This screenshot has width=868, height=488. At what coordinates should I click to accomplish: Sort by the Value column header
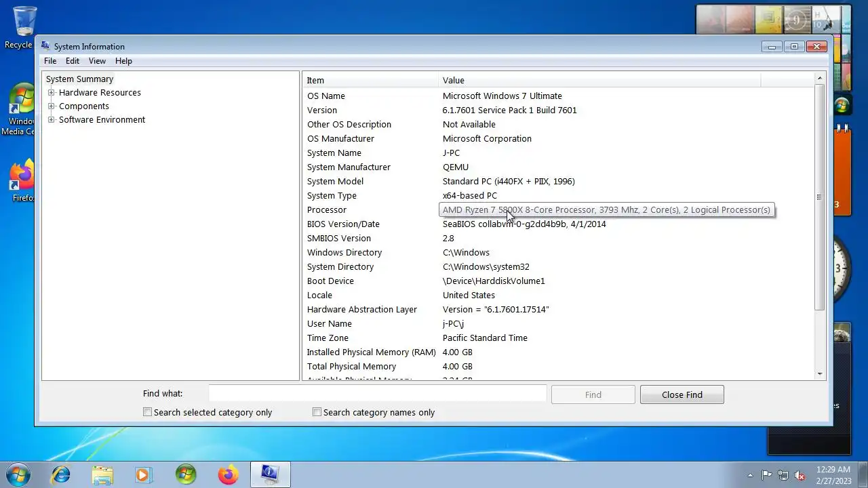599,80
